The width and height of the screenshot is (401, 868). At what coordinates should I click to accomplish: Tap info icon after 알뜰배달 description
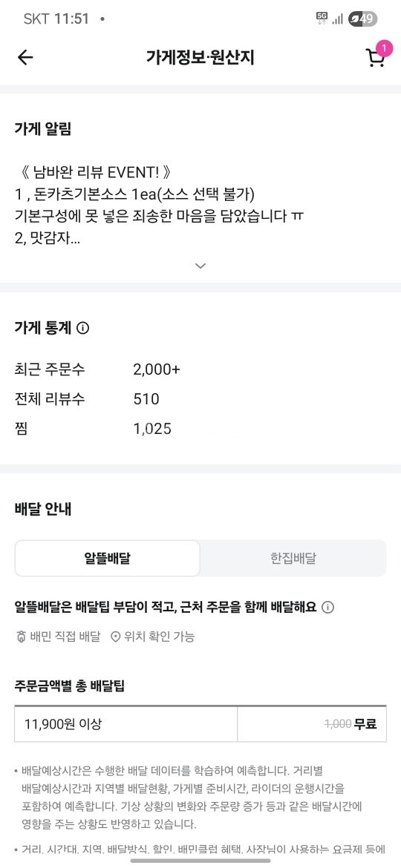click(x=328, y=608)
